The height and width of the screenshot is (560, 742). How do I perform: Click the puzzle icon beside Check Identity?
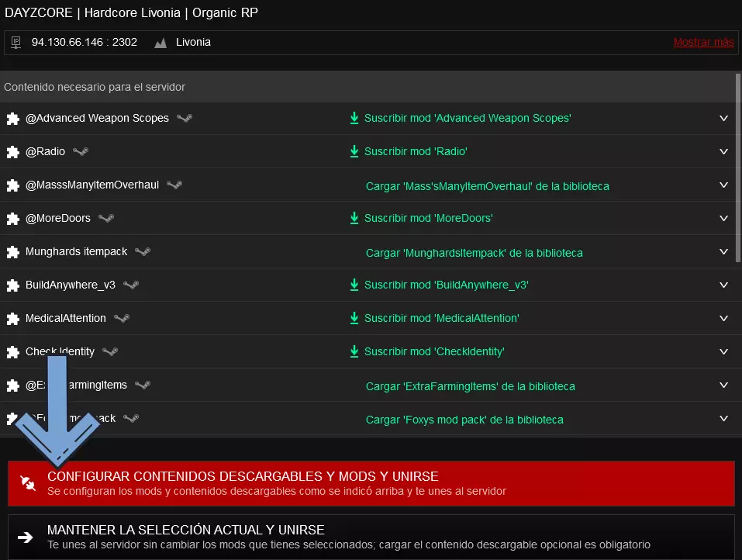pos(12,352)
